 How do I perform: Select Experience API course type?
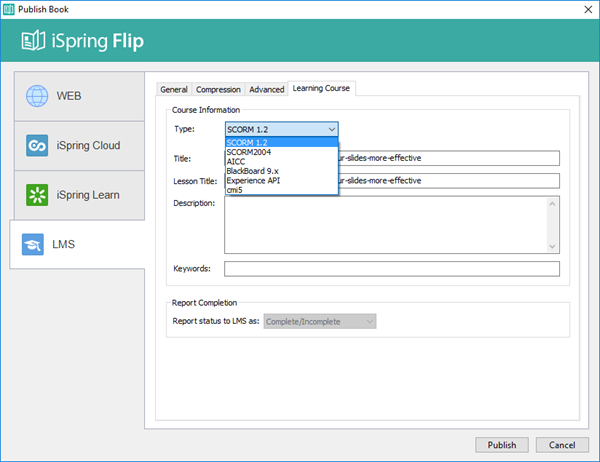click(282, 180)
